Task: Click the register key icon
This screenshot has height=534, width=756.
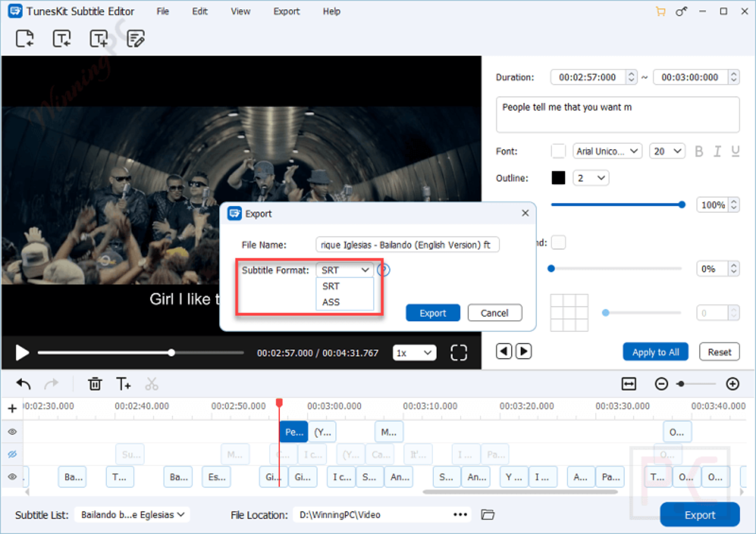Action: point(681,11)
